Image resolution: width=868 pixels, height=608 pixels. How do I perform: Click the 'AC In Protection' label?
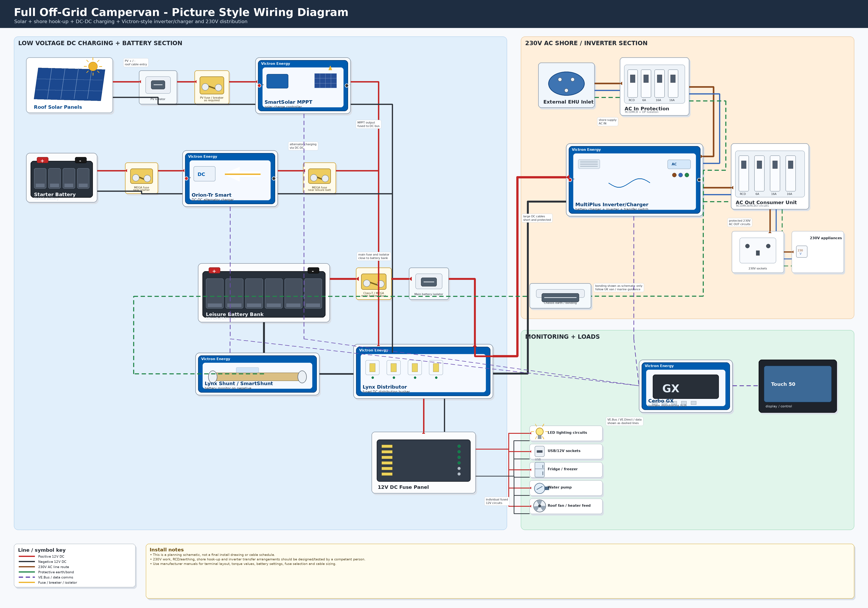click(647, 109)
